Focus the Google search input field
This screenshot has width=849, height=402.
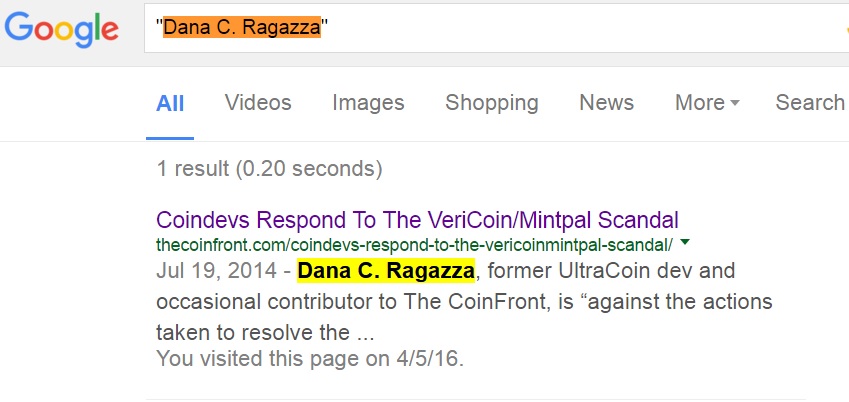click(496, 28)
